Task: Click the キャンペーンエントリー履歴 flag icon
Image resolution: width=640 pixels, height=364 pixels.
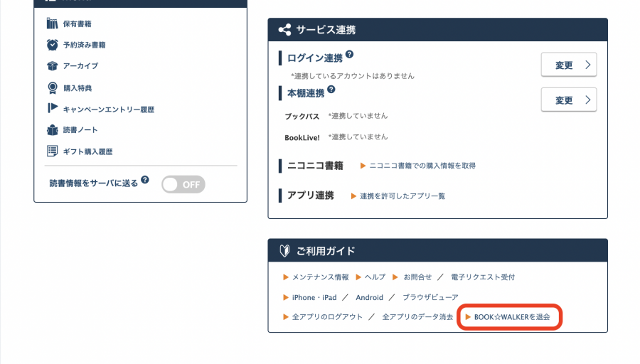Action: [52, 108]
